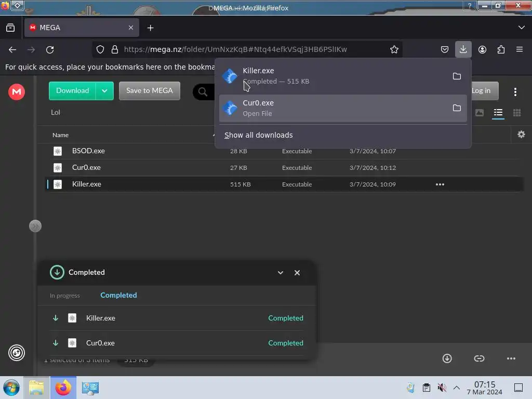532x399 pixels.
Task: Click MEGA search magnifier icon
Action: [x=203, y=91]
